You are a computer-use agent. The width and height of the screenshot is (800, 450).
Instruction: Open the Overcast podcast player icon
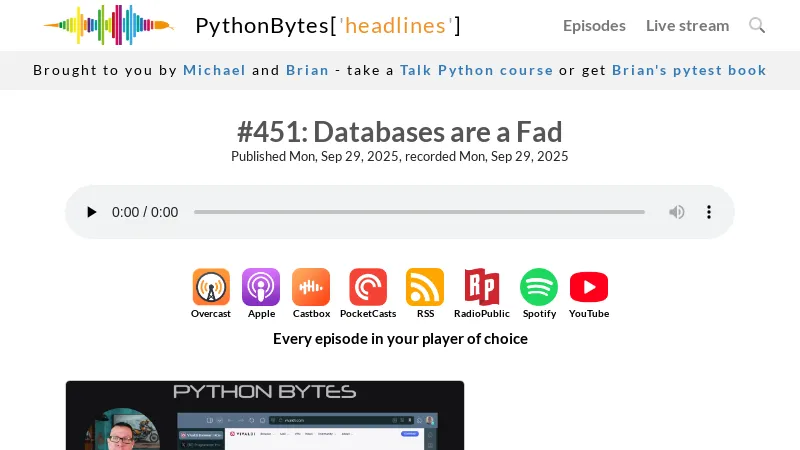(x=211, y=288)
